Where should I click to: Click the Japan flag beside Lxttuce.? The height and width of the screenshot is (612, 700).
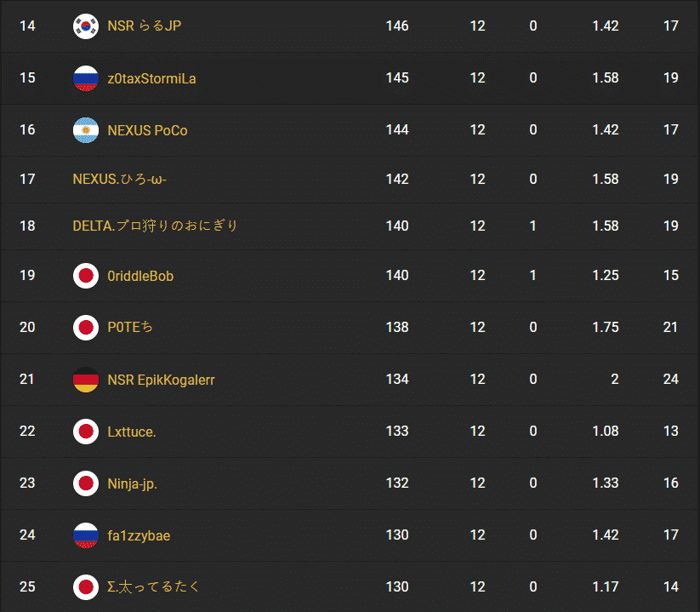click(85, 431)
